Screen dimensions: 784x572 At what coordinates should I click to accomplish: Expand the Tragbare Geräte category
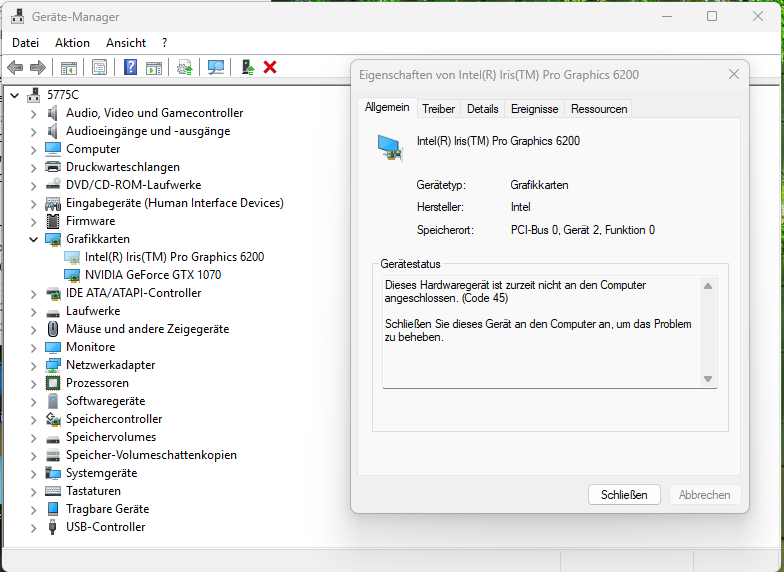click(x=34, y=510)
